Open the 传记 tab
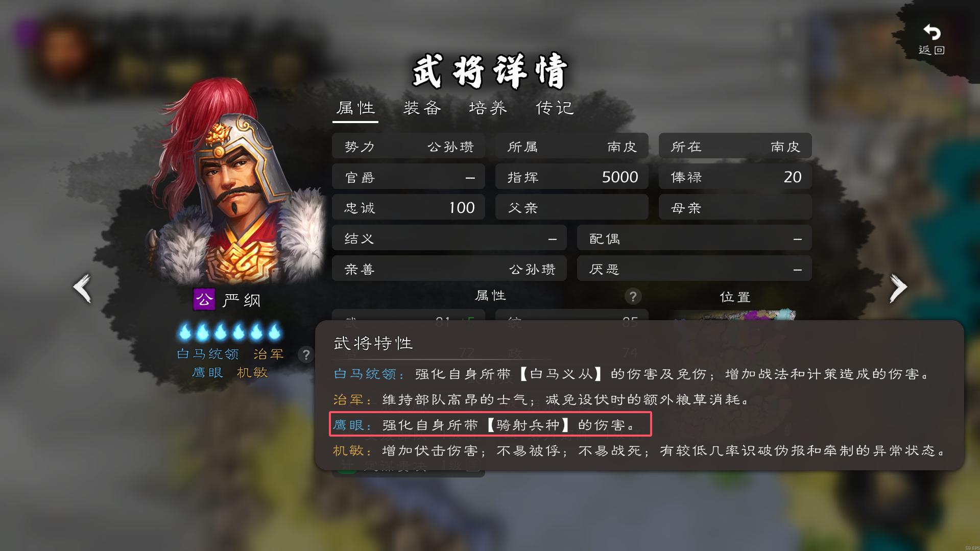 (555, 108)
